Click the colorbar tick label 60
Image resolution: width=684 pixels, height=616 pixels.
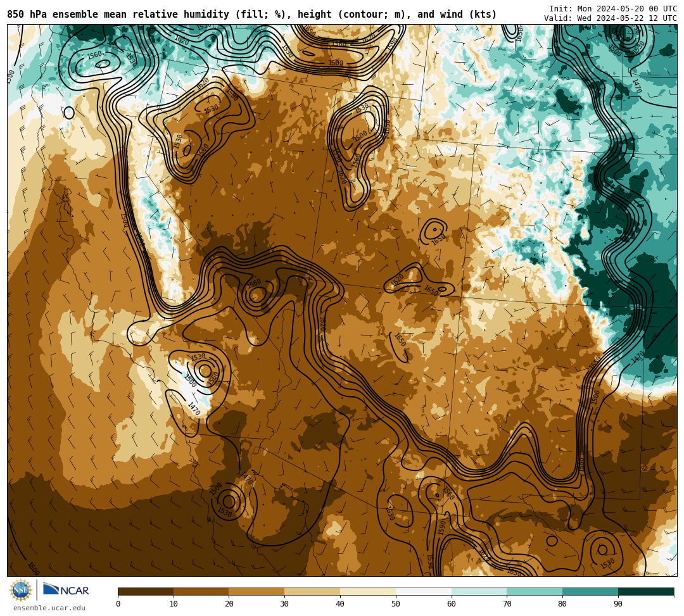452,604
